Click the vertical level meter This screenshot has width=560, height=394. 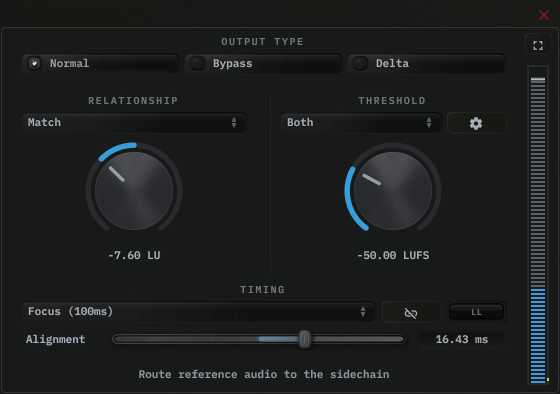coord(538,225)
